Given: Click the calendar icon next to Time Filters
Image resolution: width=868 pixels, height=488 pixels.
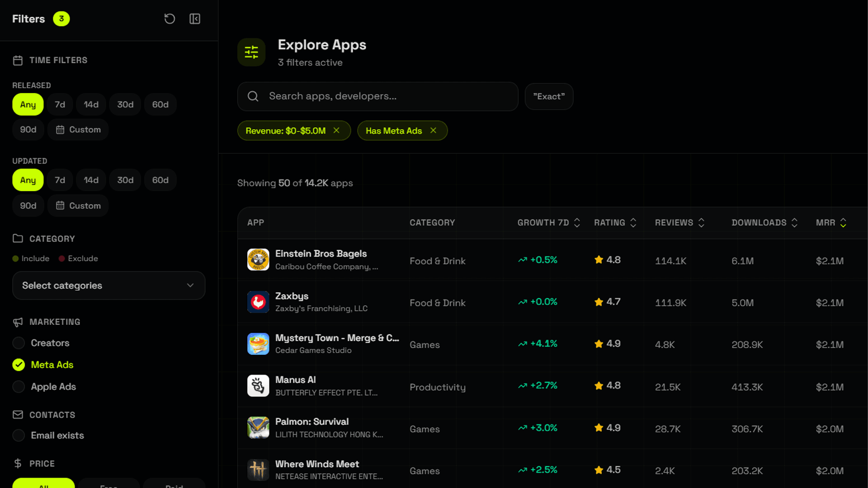Looking at the screenshot, I should click(x=18, y=60).
